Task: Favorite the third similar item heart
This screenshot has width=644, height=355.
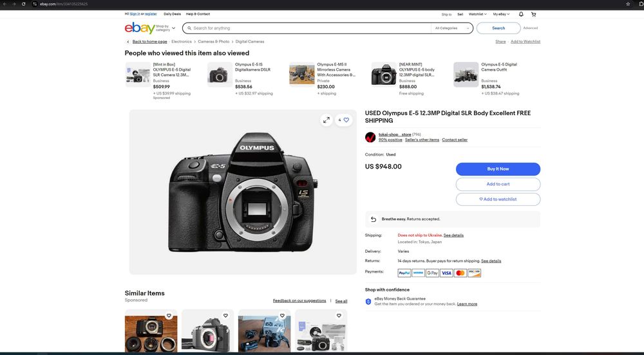Action: (x=282, y=316)
